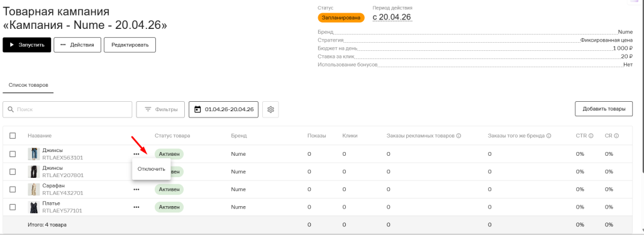Screen dimensions: 644x235
Task: Show info icon for Заказы рекламных товаров
Action: tap(458, 136)
